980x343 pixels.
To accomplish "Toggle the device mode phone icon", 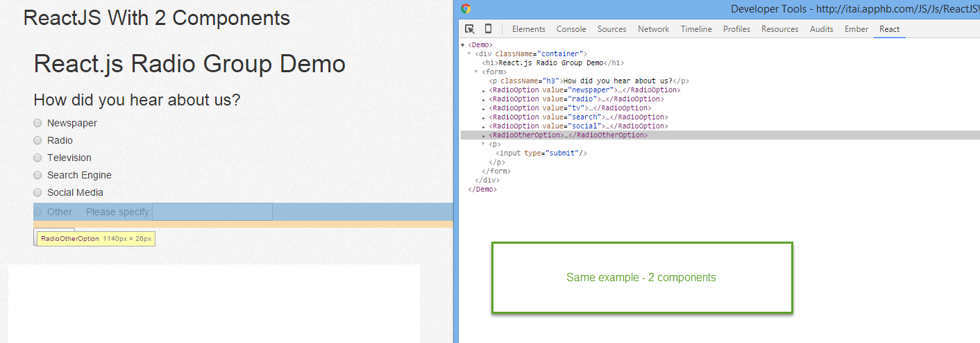I will click(x=488, y=29).
